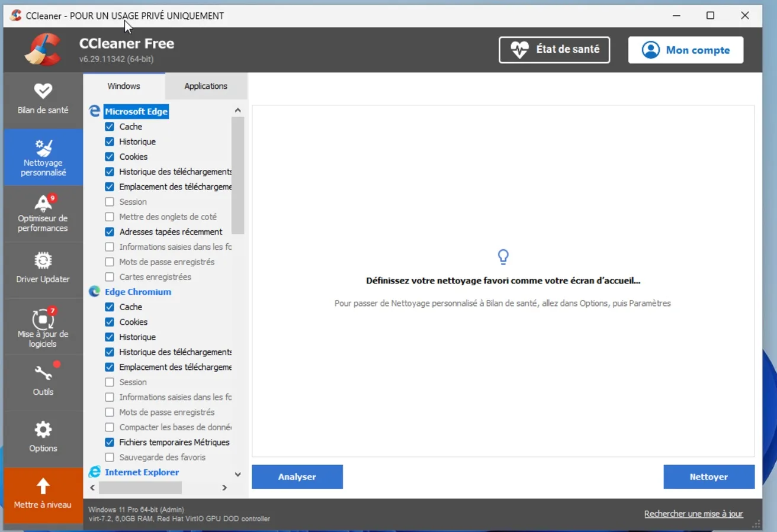Click the down chevron below the list
Screen dimensions: 777x532
pos(237,474)
